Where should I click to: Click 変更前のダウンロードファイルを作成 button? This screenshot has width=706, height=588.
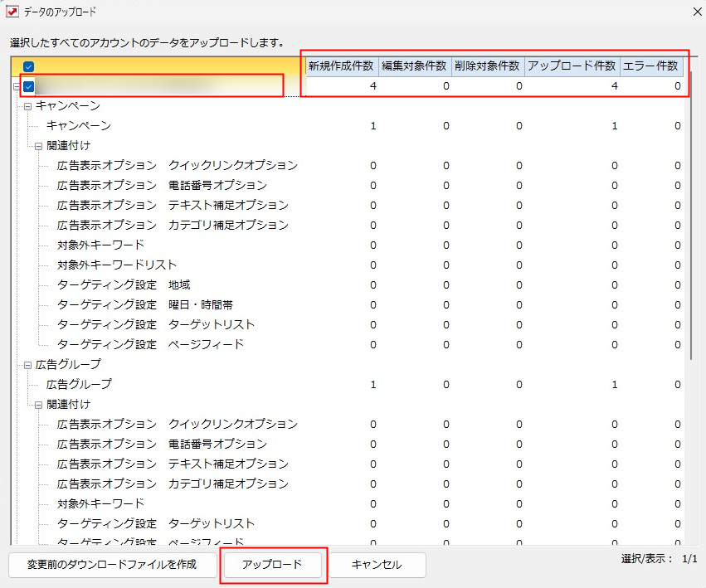pyautogui.click(x=111, y=565)
